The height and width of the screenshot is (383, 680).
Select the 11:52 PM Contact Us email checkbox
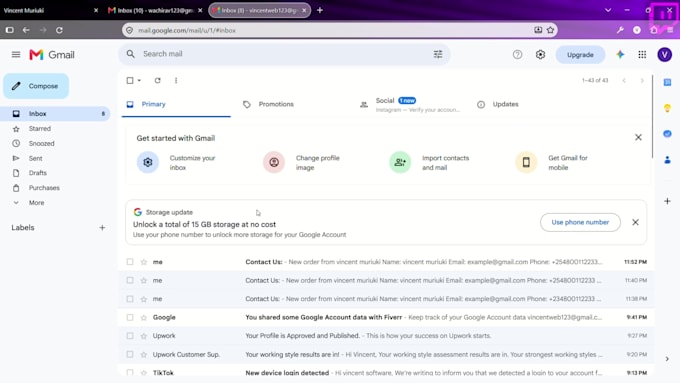coord(130,262)
